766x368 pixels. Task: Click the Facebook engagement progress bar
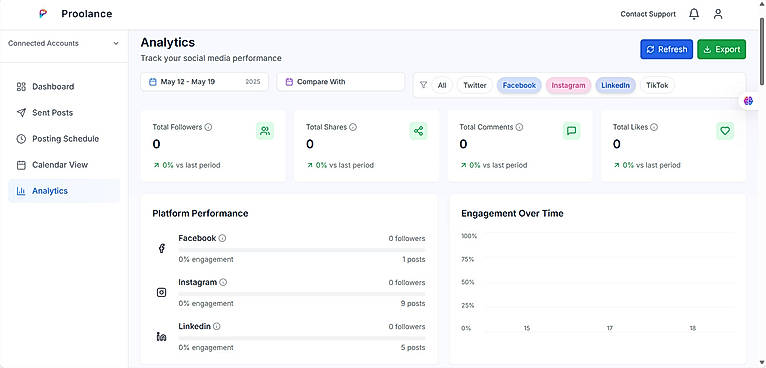click(x=302, y=250)
